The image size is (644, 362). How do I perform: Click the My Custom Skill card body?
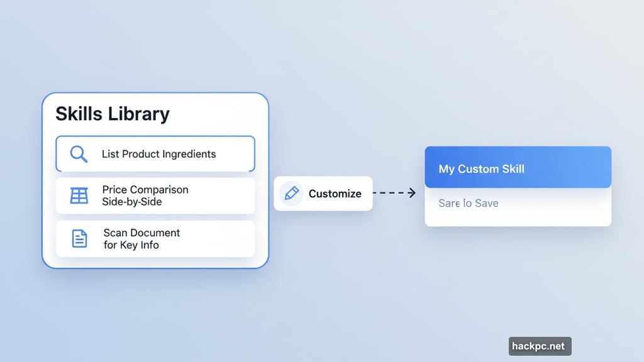point(518,185)
